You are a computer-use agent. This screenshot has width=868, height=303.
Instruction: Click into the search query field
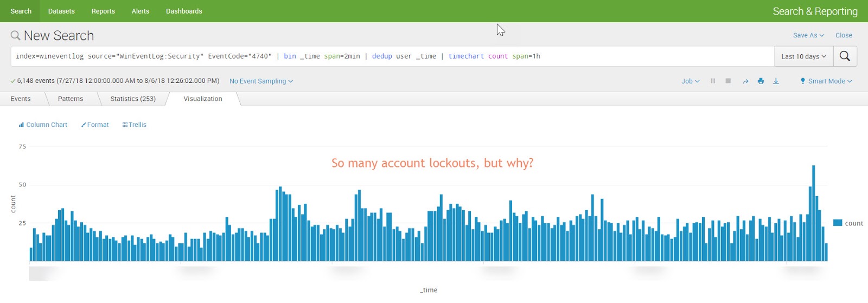click(x=392, y=56)
